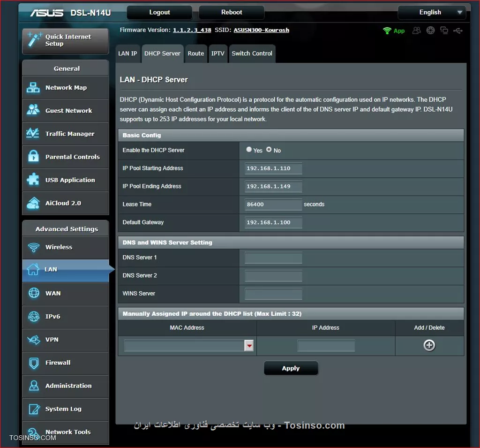480x448 pixels.
Task: Open AiCloud 2.0 cloud icon
Action: tap(33, 203)
